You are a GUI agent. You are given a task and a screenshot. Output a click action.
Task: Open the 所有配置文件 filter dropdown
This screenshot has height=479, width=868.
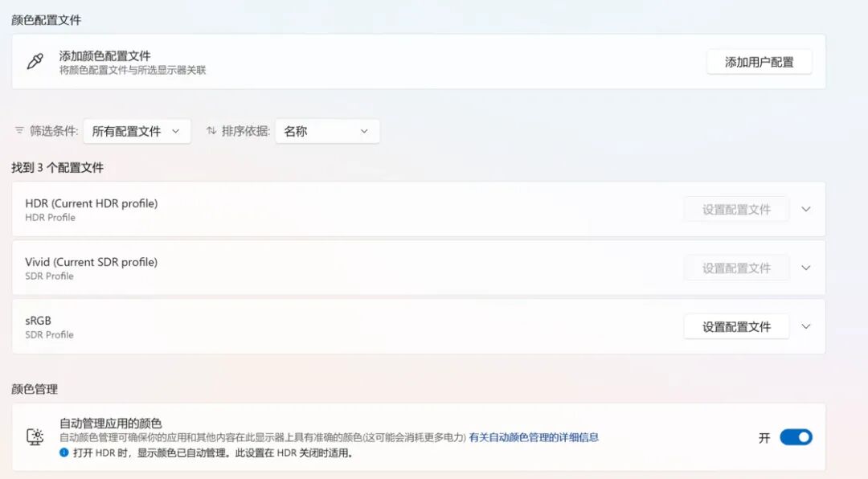(x=137, y=131)
